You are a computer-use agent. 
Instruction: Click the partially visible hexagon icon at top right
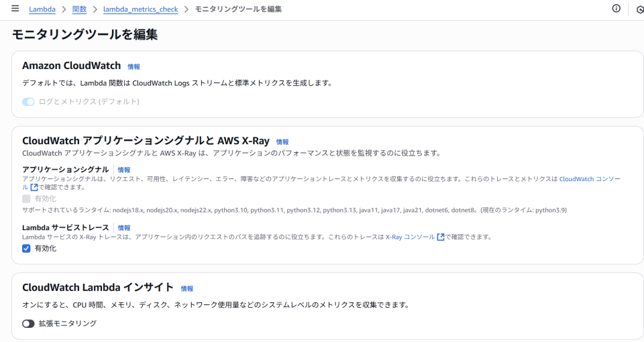pos(640,9)
